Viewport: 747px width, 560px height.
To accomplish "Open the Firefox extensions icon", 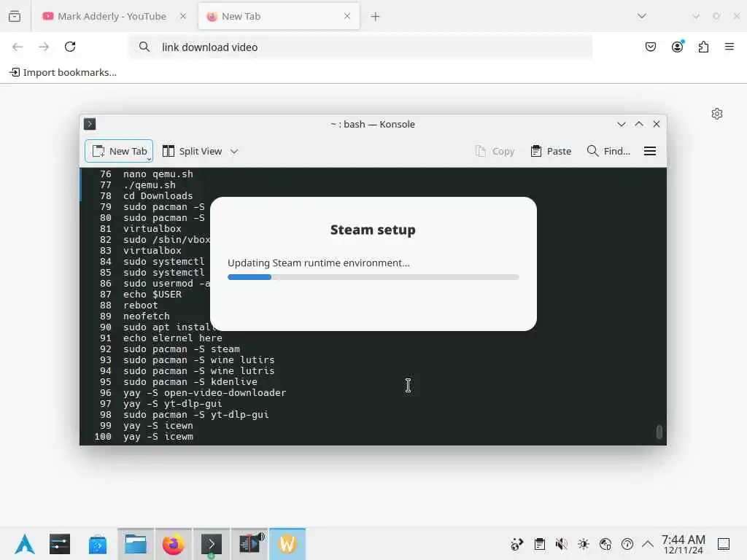I will pyautogui.click(x=704, y=47).
